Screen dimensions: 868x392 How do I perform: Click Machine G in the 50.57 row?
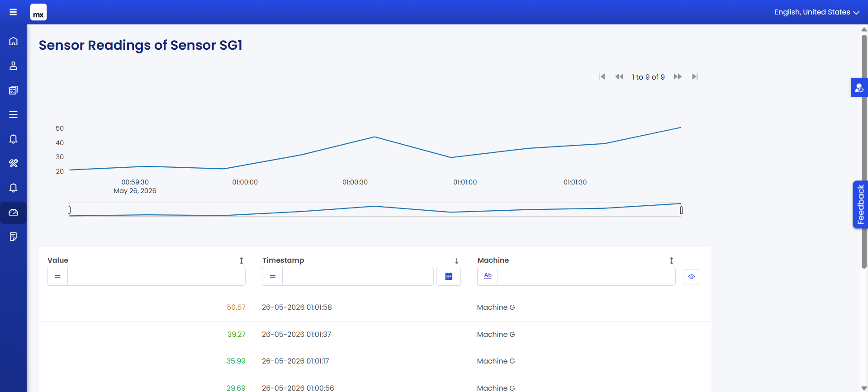pos(496,307)
